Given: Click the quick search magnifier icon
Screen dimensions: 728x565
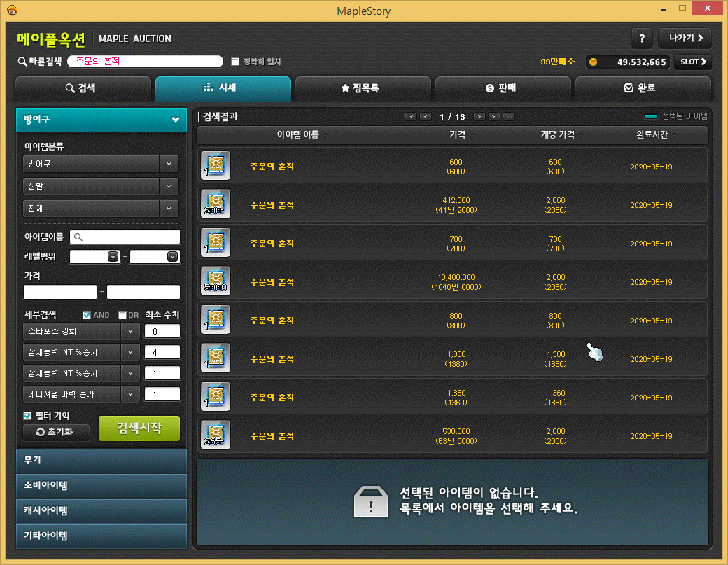Looking at the screenshot, I should pos(22,62).
